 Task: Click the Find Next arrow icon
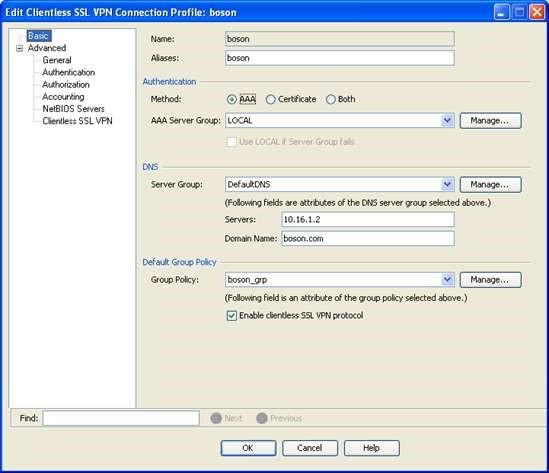tap(216, 418)
